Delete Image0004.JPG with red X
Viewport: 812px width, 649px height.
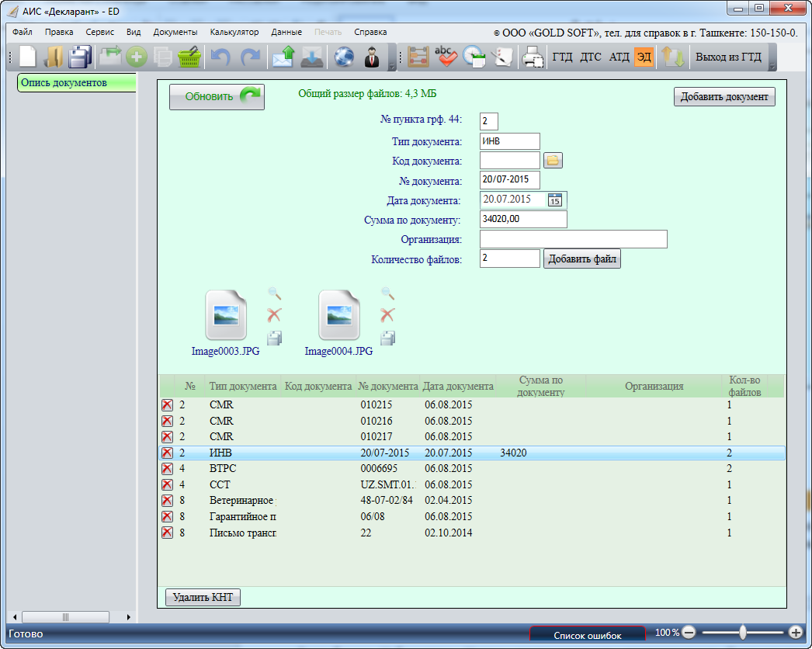387,315
